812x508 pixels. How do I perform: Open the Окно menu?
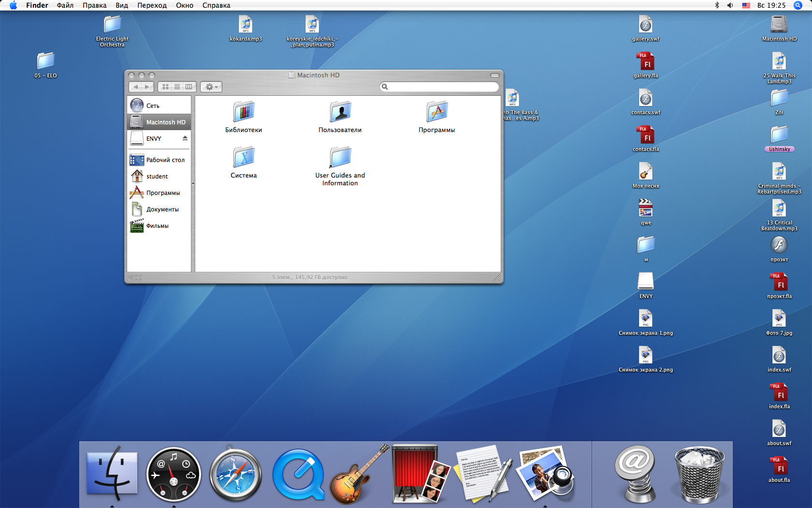[185, 5]
